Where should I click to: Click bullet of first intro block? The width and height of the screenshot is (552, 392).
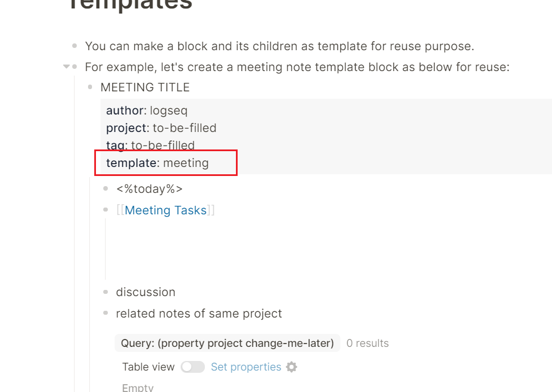tap(75, 46)
